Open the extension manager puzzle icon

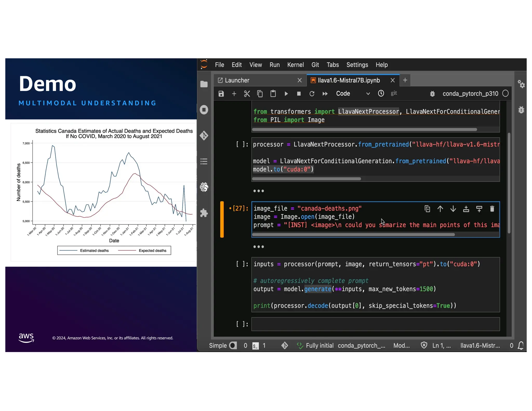(x=204, y=213)
